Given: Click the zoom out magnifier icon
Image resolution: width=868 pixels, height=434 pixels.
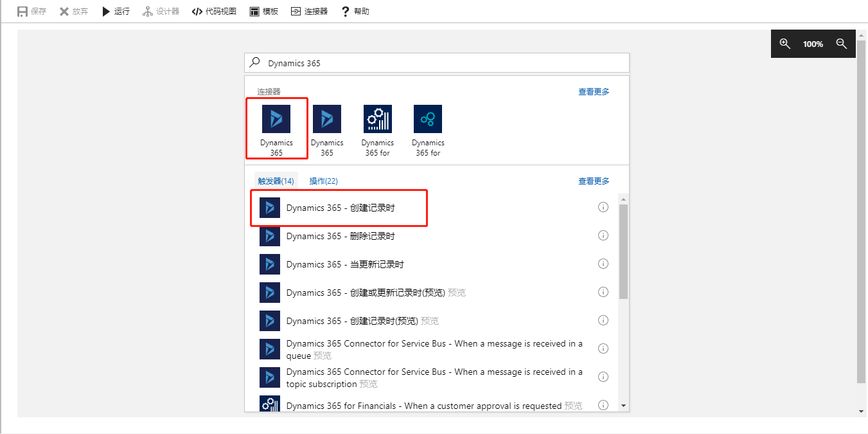Looking at the screenshot, I should [x=842, y=44].
